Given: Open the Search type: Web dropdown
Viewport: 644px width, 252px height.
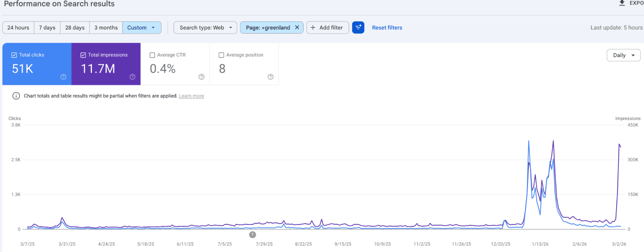Looking at the screenshot, I should click(x=205, y=27).
